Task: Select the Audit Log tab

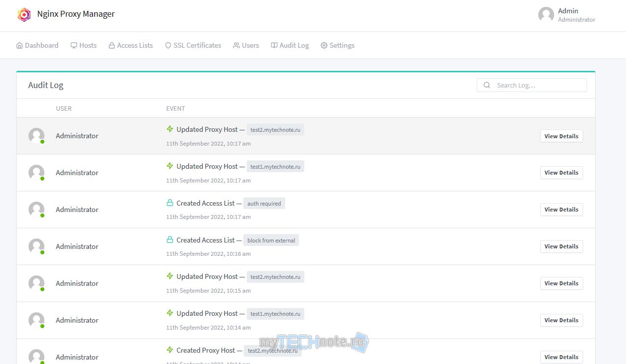Action: pyautogui.click(x=290, y=45)
